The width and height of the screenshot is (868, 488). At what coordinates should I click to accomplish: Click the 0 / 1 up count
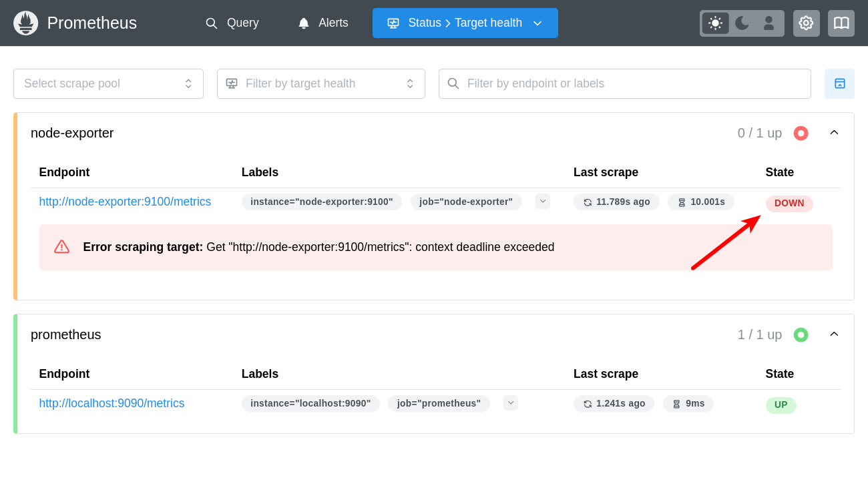(760, 133)
